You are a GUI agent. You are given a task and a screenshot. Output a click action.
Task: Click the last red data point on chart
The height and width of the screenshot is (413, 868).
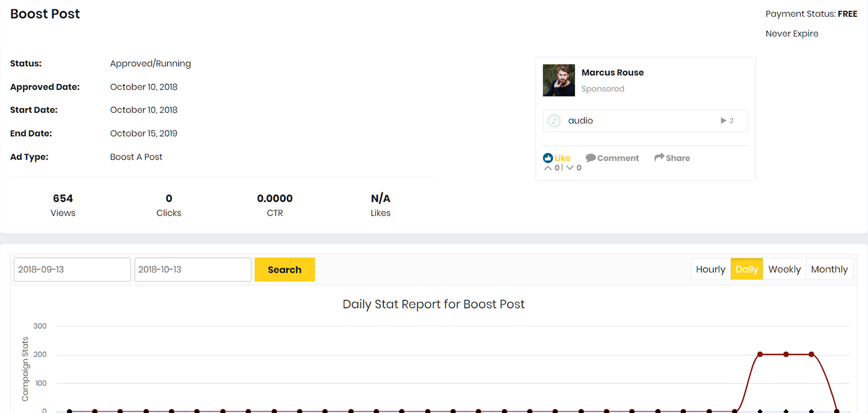(x=837, y=411)
